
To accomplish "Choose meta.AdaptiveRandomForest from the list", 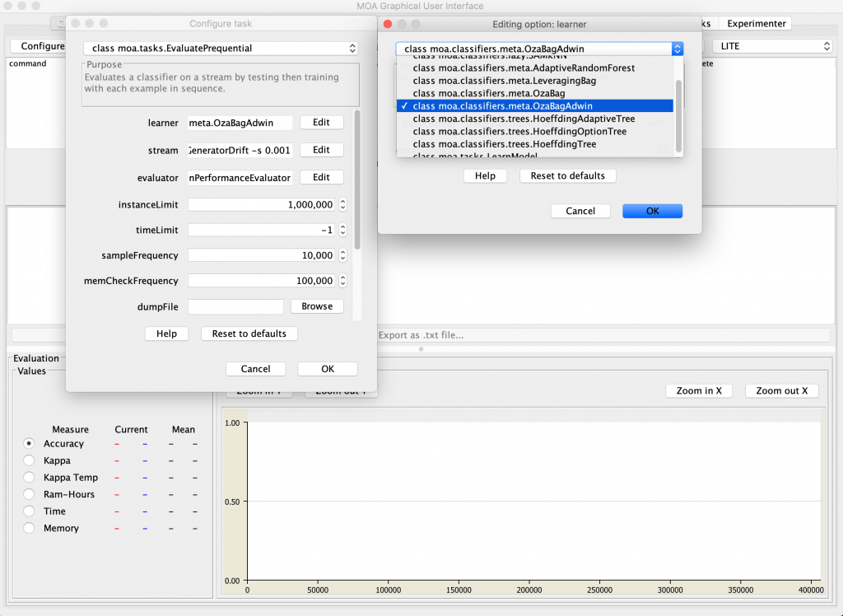I will [x=534, y=68].
